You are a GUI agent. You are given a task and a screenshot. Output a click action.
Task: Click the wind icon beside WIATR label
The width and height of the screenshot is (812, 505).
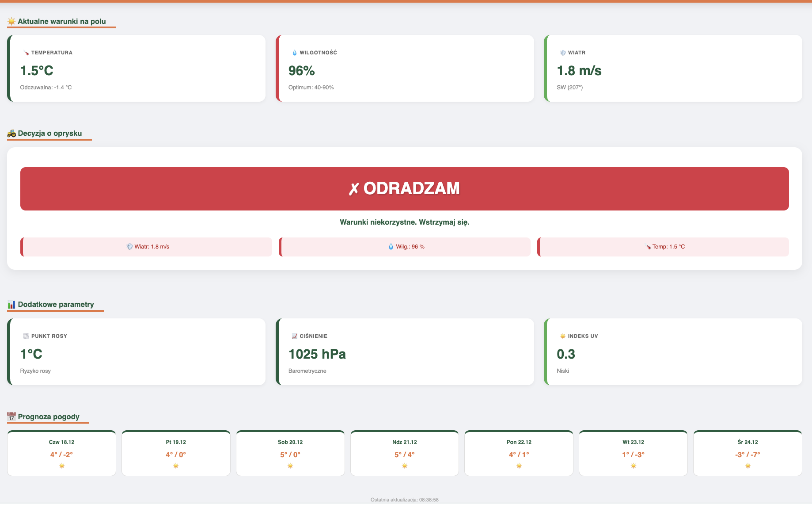pyautogui.click(x=563, y=53)
